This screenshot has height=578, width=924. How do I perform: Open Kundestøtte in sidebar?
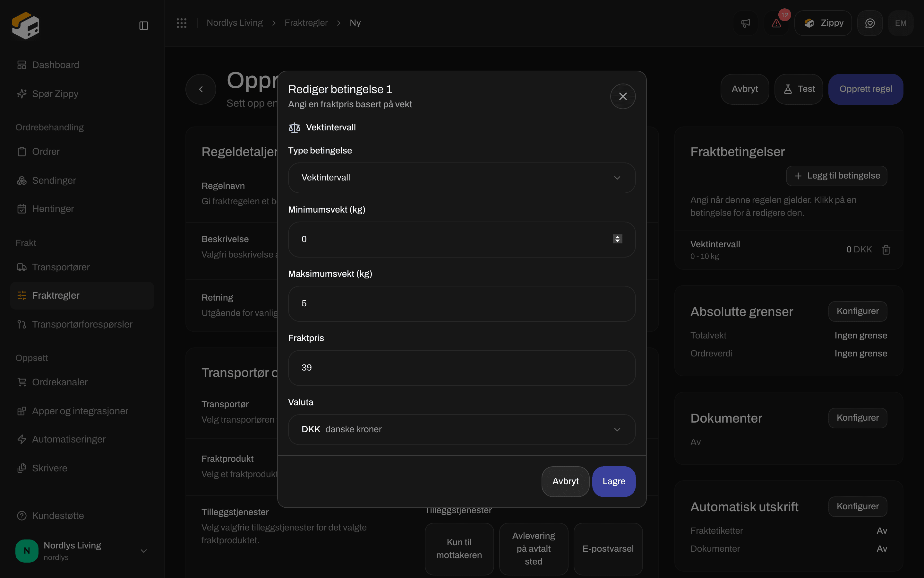pos(82,516)
